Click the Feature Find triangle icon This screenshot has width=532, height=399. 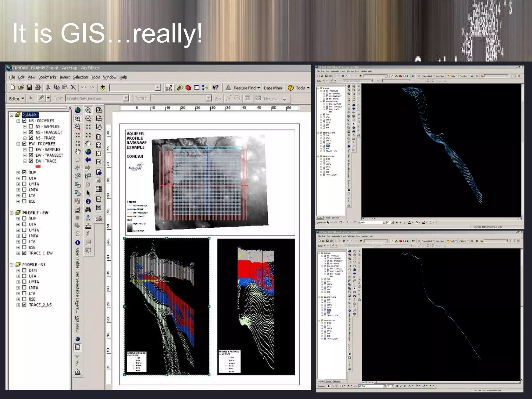pyautogui.click(x=228, y=88)
